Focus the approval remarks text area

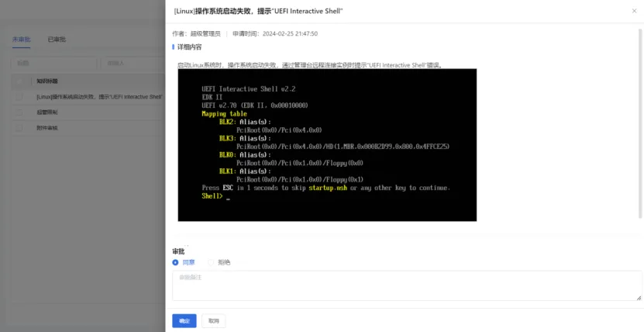tap(407, 285)
